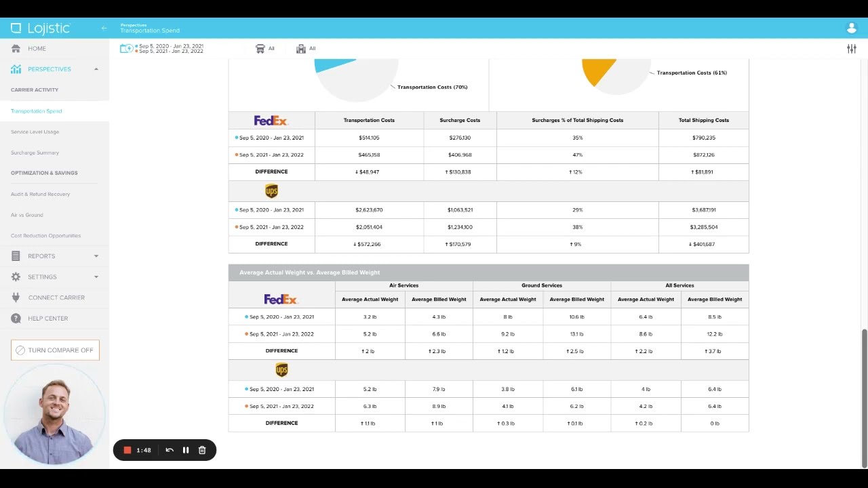Image resolution: width=868 pixels, height=488 pixels.
Task: Open Surcharge Summary page
Action: [35, 152]
